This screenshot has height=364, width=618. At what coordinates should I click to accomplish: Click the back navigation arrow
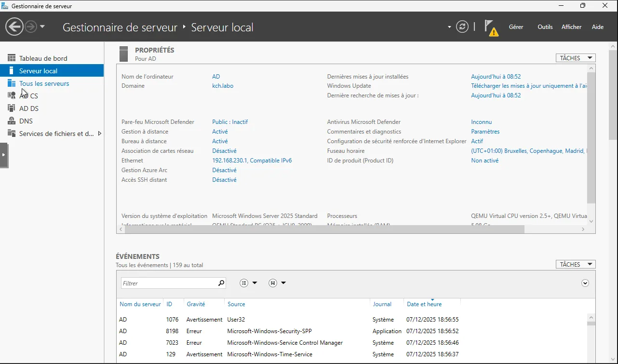point(14,27)
